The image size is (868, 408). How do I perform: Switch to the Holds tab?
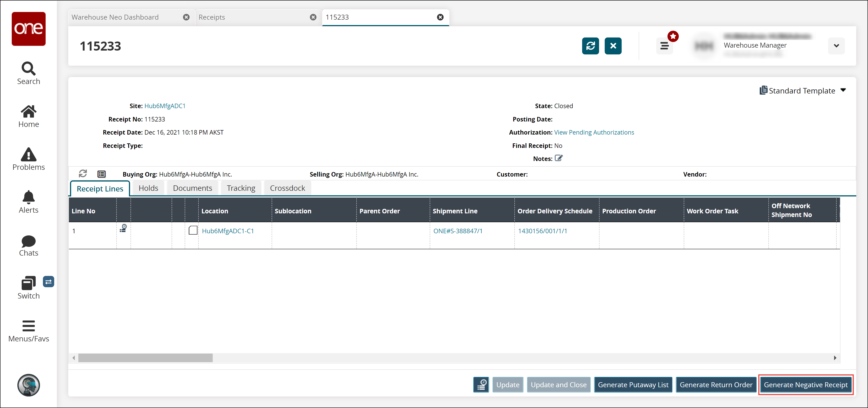148,188
